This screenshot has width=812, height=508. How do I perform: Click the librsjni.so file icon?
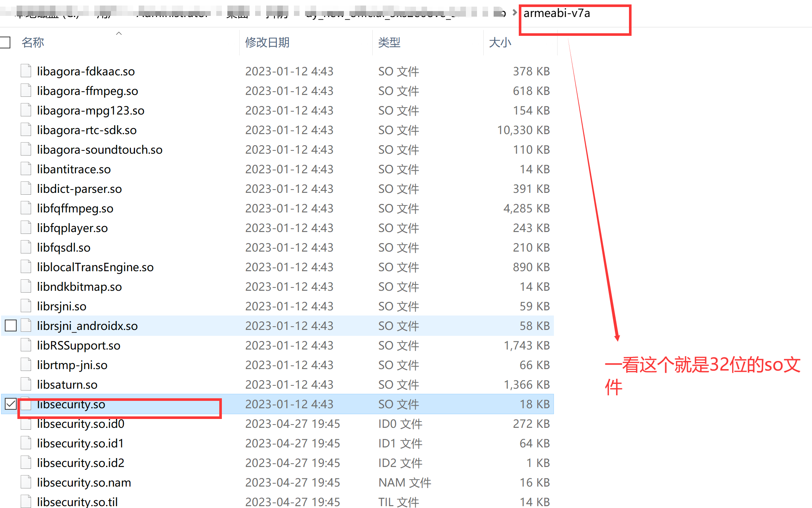point(26,306)
